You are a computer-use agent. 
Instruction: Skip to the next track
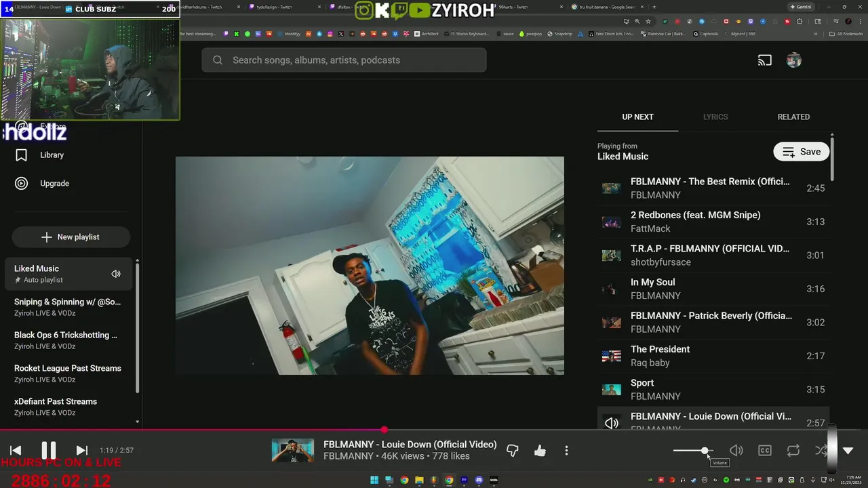(x=81, y=451)
